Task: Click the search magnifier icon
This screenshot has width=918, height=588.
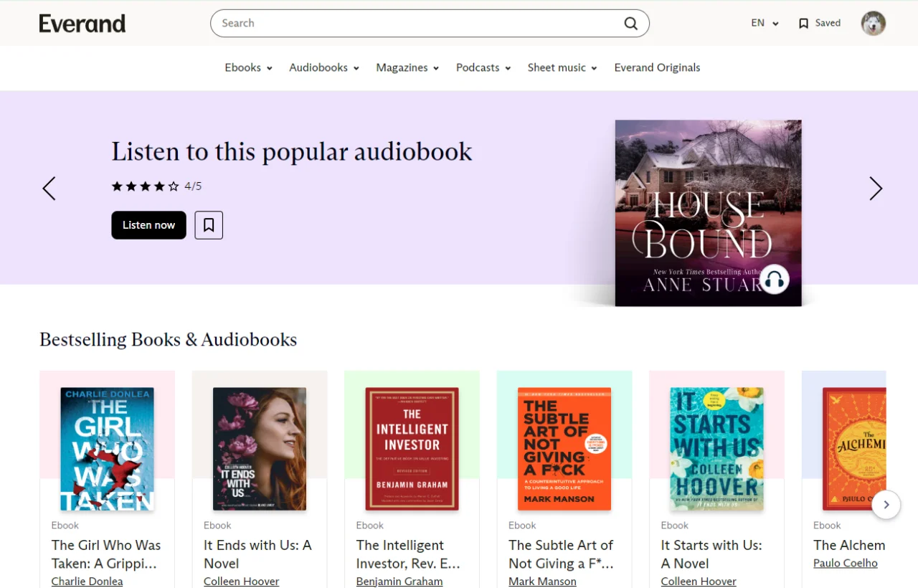Action: tap(630, 24)
